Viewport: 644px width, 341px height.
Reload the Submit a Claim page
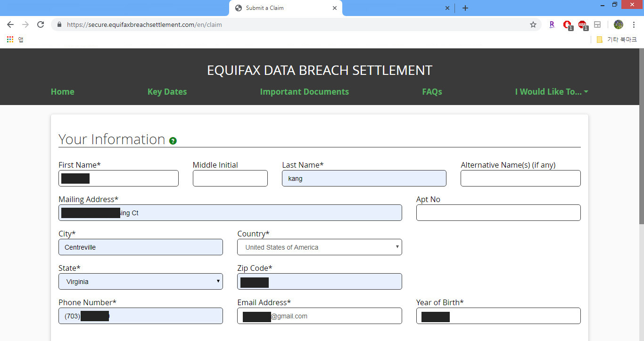(41, 24)
